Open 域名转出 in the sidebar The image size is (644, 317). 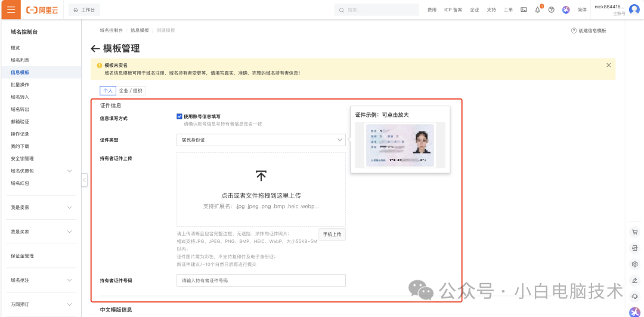[x=20, y=109]
